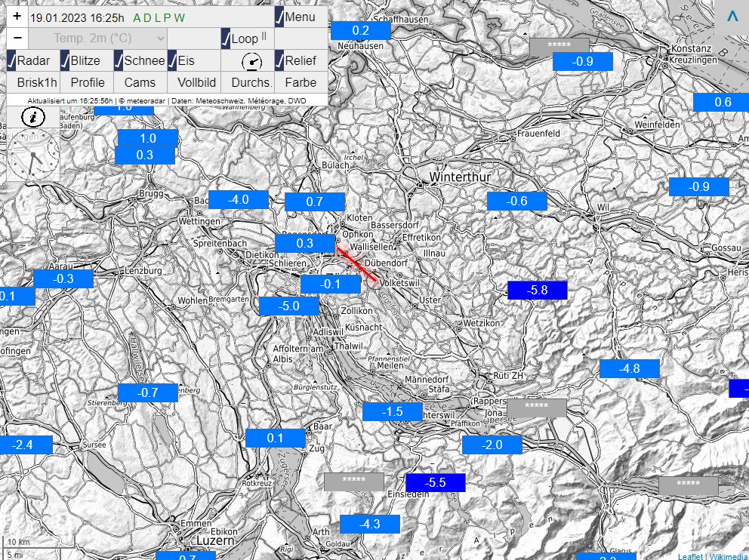Click the Farbe color button

tap(301, 82)
